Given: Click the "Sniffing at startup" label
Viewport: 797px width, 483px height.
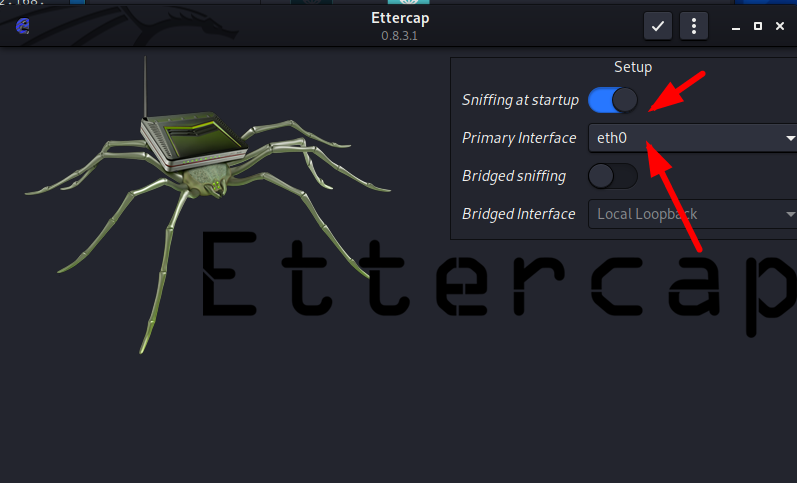Looking at the screenshot, I should click(x=520, y=100).
